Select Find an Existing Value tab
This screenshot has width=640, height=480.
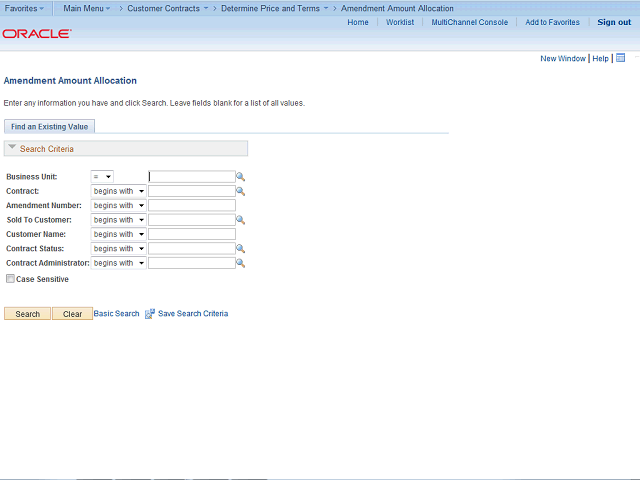(49, 127)
